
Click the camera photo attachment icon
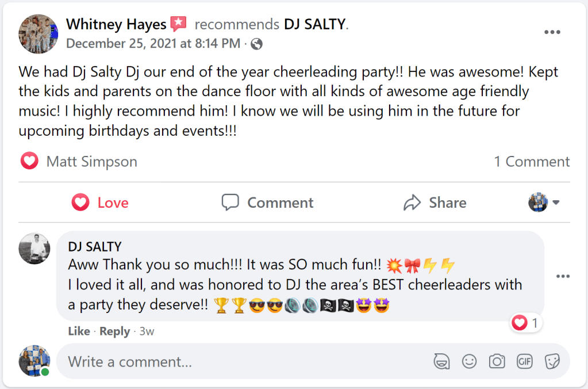(497, 361)
